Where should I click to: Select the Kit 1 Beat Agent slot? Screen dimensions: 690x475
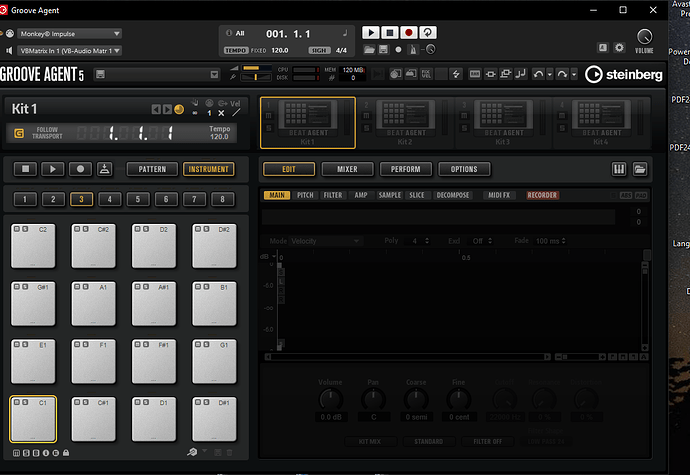pyautogui.click(x=308, y=123)
